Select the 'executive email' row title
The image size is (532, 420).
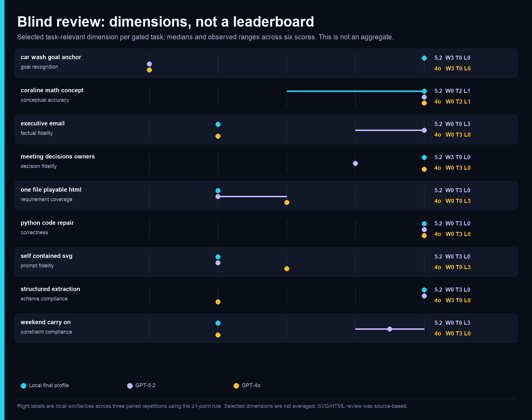coord(43,123)
